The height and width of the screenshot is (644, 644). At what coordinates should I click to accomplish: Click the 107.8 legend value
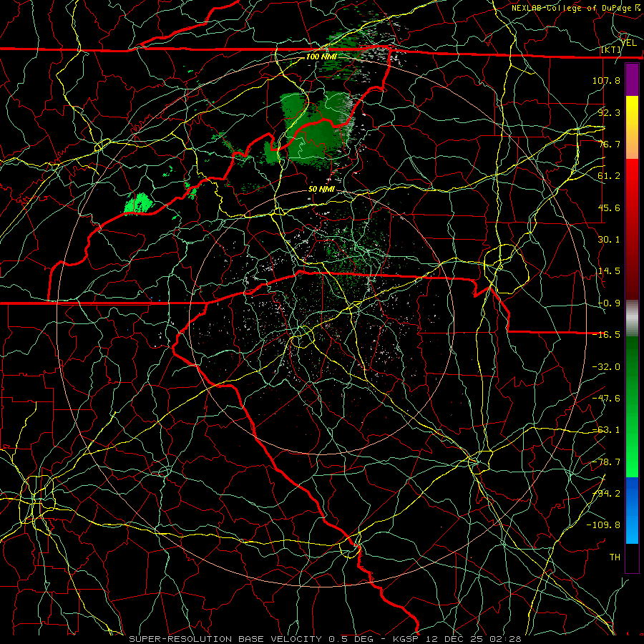click(606, 80)
